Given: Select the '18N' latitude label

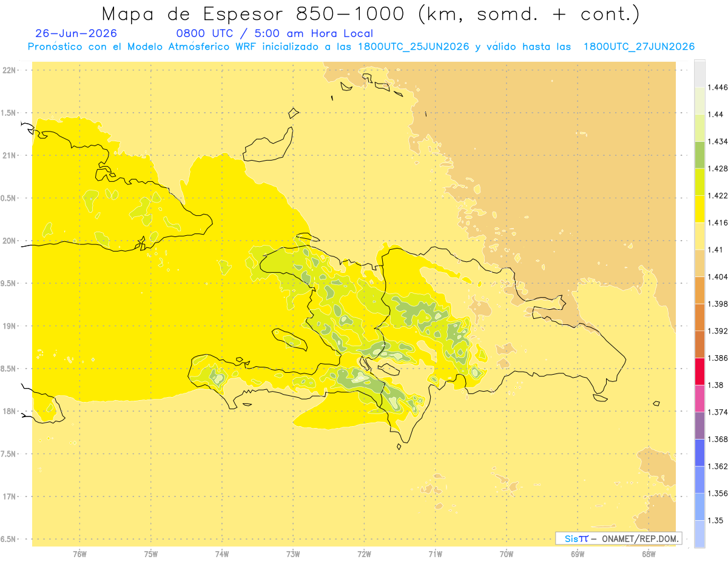Looking at the screenshot, I should [10, 412].
